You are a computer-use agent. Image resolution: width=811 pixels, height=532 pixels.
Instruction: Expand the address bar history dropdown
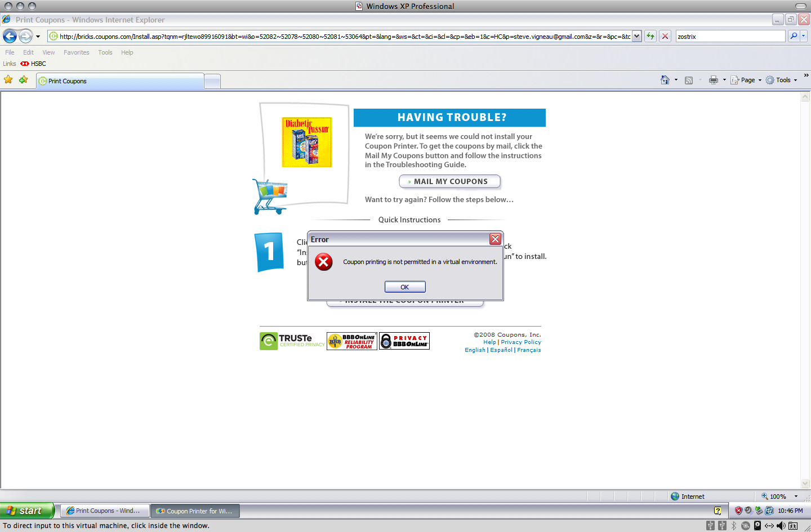coord(637,36)
